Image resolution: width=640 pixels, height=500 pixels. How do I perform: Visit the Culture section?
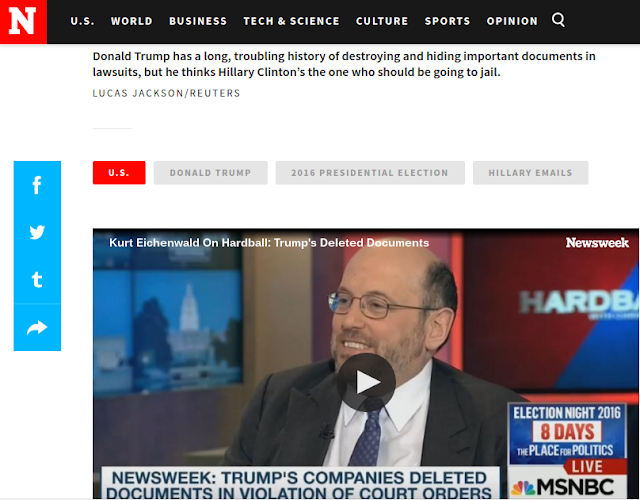pyautogui.click(x=382, y=21)
